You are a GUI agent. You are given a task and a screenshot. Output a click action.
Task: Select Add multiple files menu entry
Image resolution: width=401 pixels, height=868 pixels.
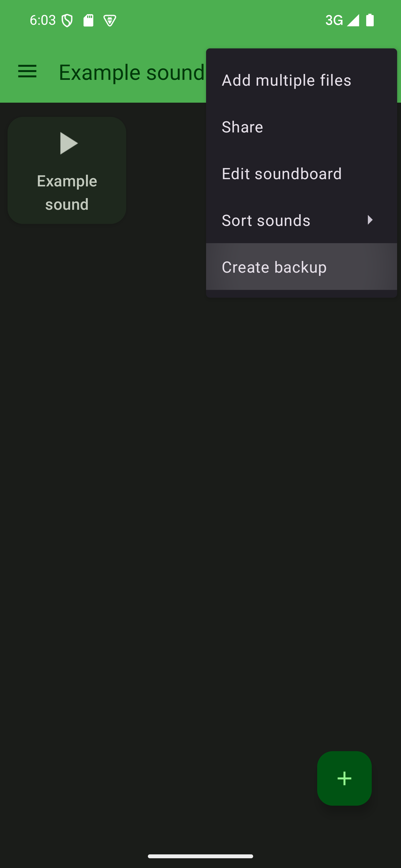point(301,80)
